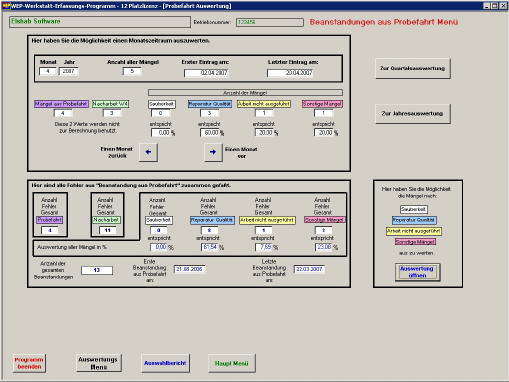Click the right arrow for one month forward
The image size is (509, 382).
pyautogui.click(x=213, y=152)
